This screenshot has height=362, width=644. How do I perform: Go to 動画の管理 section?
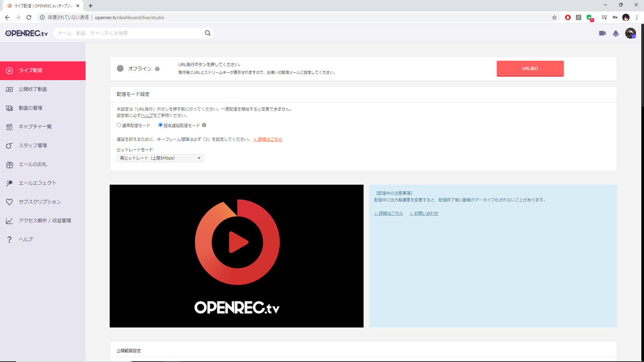pyautogui.click(x=42, y=108)
